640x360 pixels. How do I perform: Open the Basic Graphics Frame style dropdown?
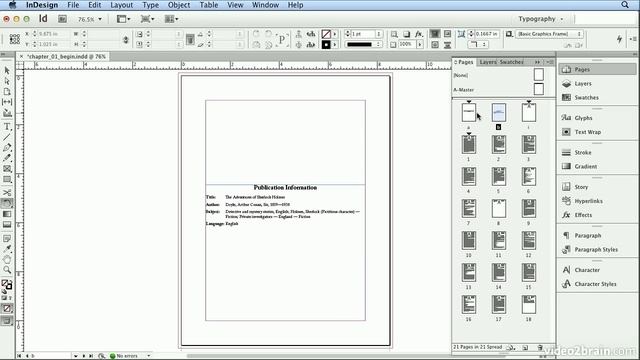tap(549, 34)
